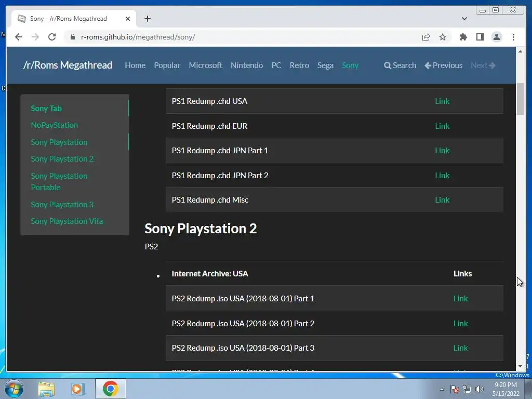This screenshot has height=399, width=532.
Task: Click the network tray icon
Action: [467, 389]
